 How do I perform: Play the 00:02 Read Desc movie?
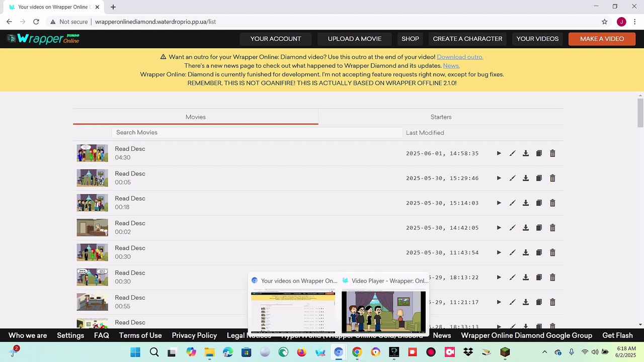[x=499, y=228]
